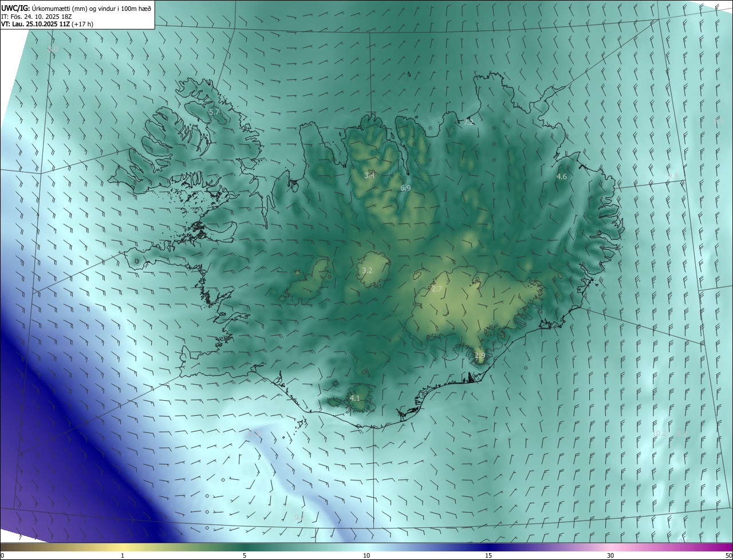
Task: Click the 3.4 value label on the map
Action: point(369,175)
